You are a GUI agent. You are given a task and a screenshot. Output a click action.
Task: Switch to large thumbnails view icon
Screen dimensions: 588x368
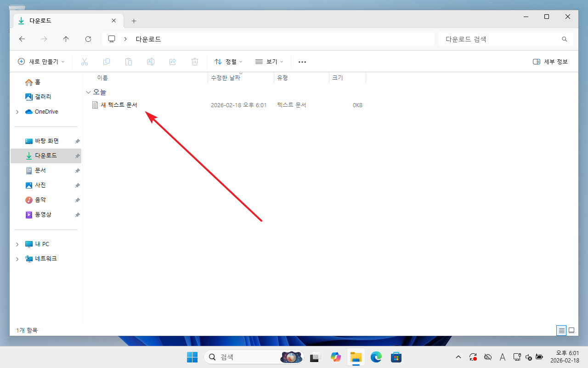571,330
